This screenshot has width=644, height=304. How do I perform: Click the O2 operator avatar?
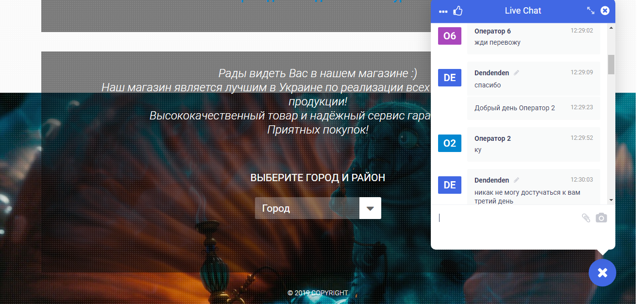click(x=450, y=143)
